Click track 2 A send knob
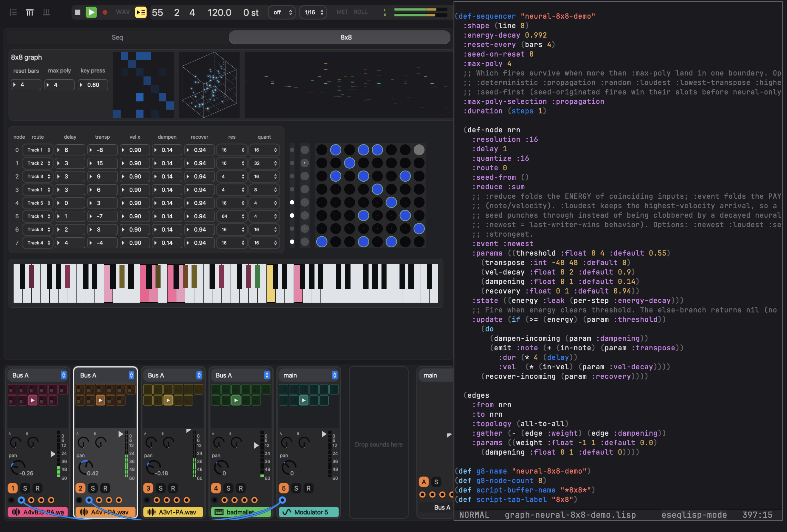 click(83, 442)
